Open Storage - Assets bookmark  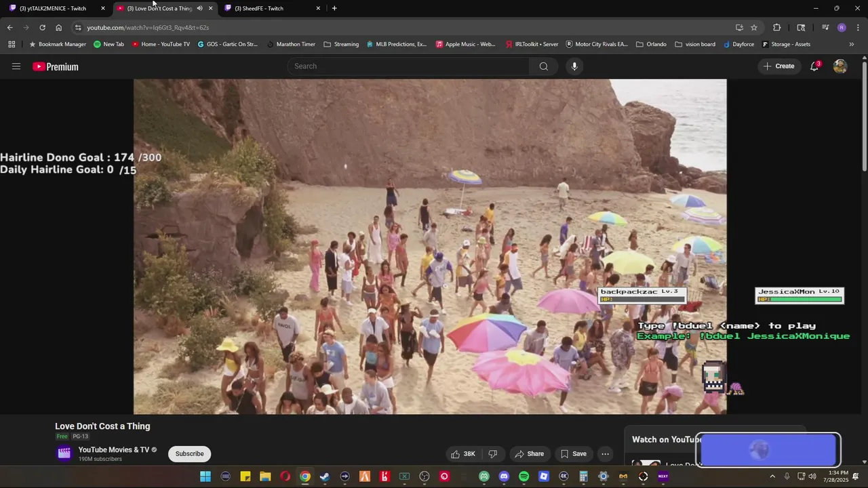(786, 44)
